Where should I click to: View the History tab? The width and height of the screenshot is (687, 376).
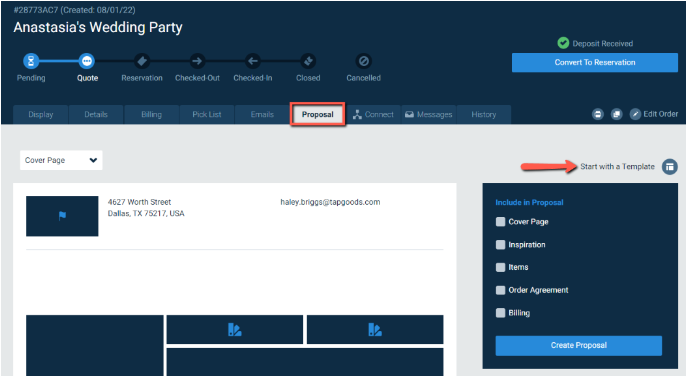pos(484,114)
